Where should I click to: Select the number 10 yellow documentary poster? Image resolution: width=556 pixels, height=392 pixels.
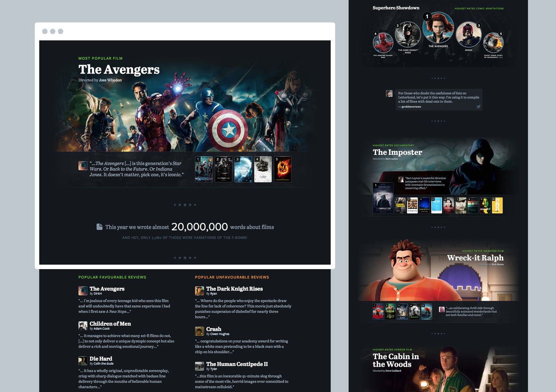coord(497,205)
